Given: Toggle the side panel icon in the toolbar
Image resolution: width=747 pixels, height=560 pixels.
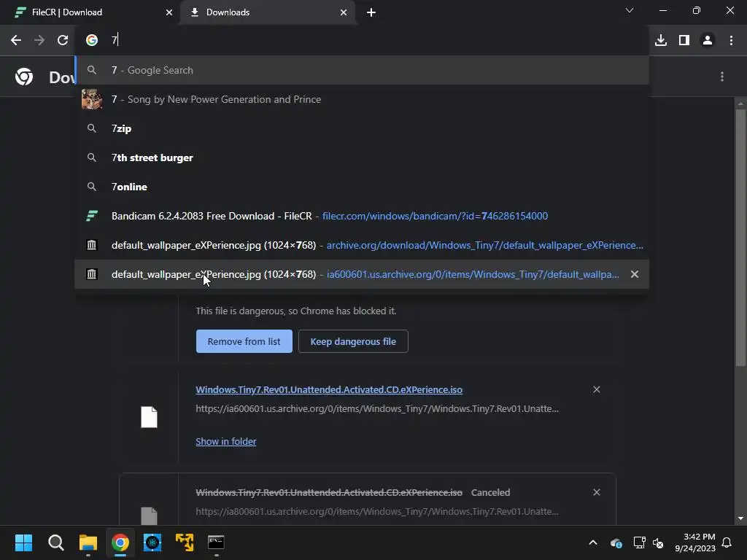Looking at the screenshot, I should coord(684,40).
